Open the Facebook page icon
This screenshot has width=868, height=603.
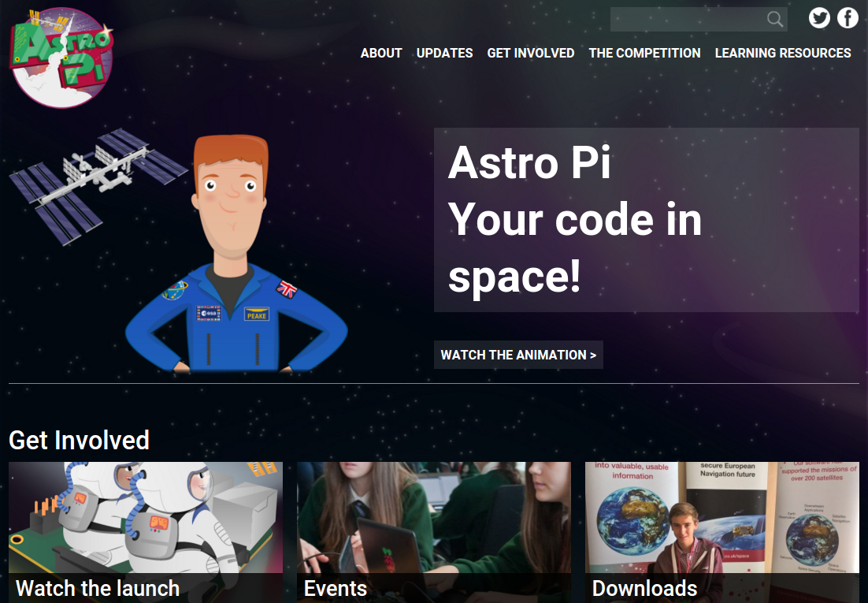(848, 17)
